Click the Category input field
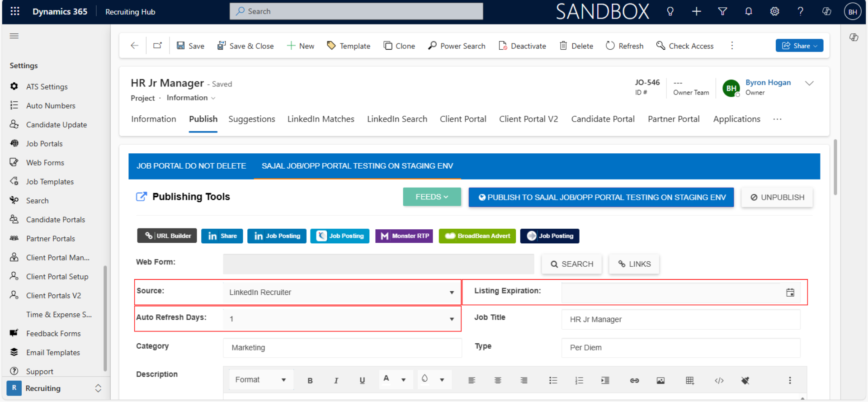Image resolution: width=868 pixels, height=402 pixels. [342, 348]
